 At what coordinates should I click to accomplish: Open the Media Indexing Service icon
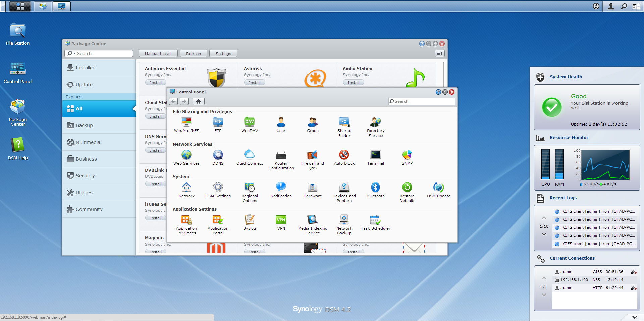coord(312,220)
